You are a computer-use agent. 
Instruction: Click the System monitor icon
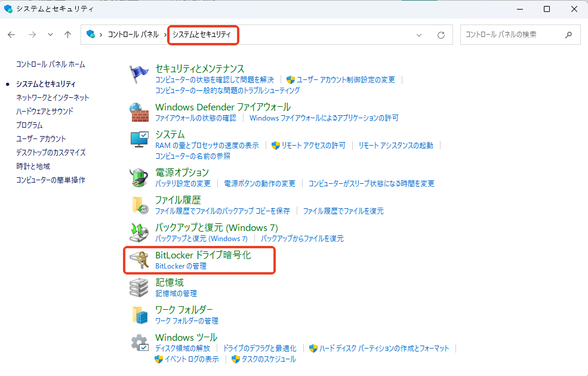coord(139,140)
